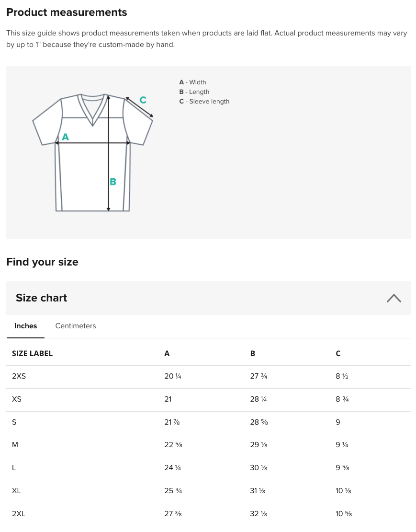Select the 2XS size row
The width and height of the screenshot is (416, 532).
click(208, 377)
